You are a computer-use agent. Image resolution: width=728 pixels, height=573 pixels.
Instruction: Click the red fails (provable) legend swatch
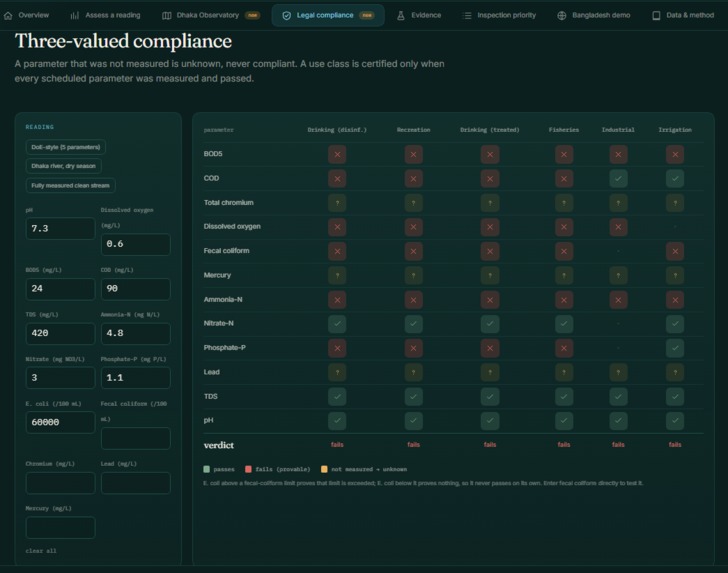[248, 469]
